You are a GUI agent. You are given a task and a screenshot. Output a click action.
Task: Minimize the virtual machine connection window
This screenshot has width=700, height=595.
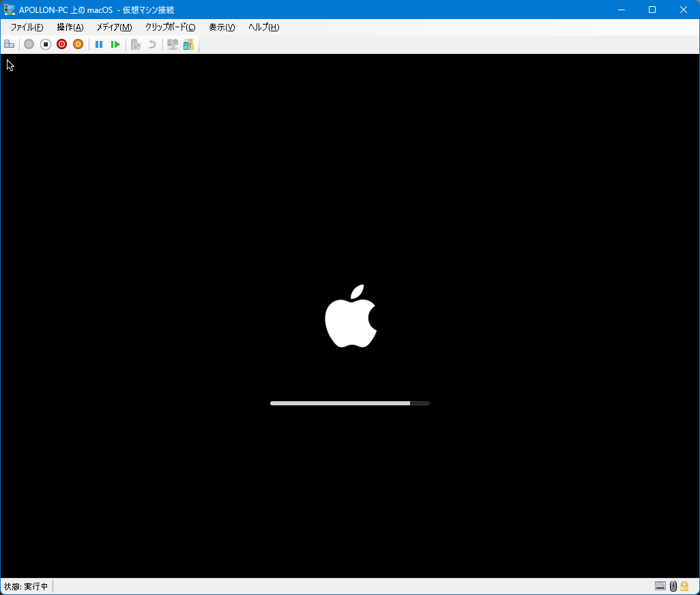coord(622,10)
